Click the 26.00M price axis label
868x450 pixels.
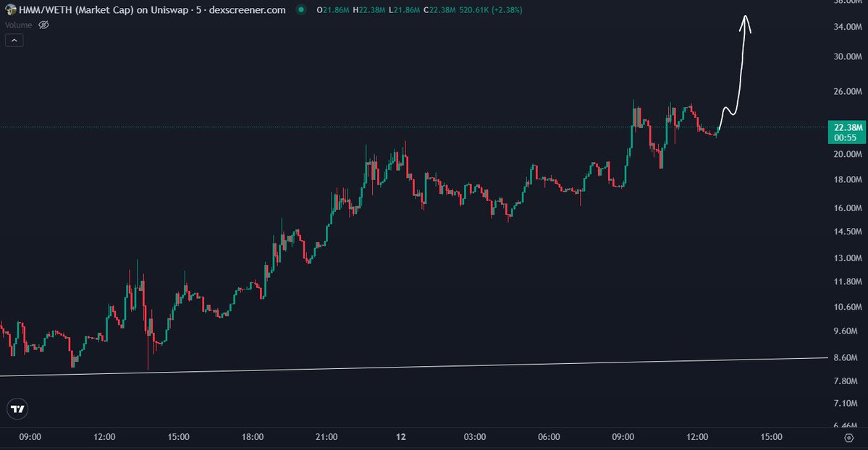click(848, 91)
